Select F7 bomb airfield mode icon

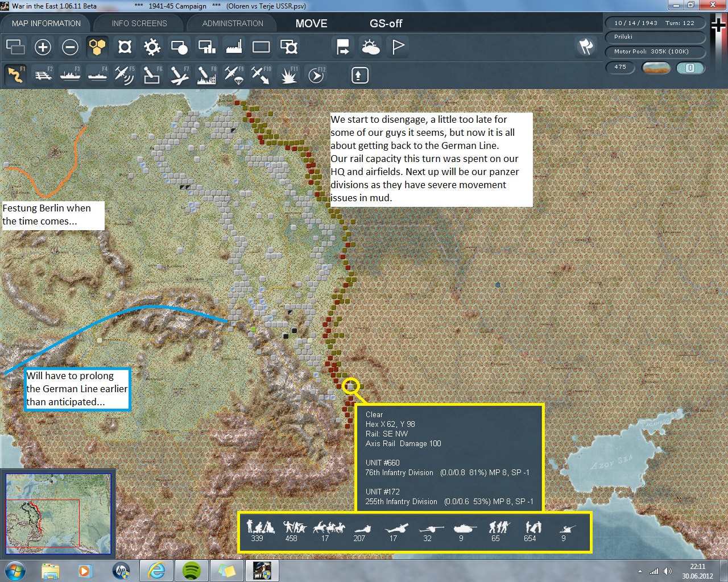(179, 75)
